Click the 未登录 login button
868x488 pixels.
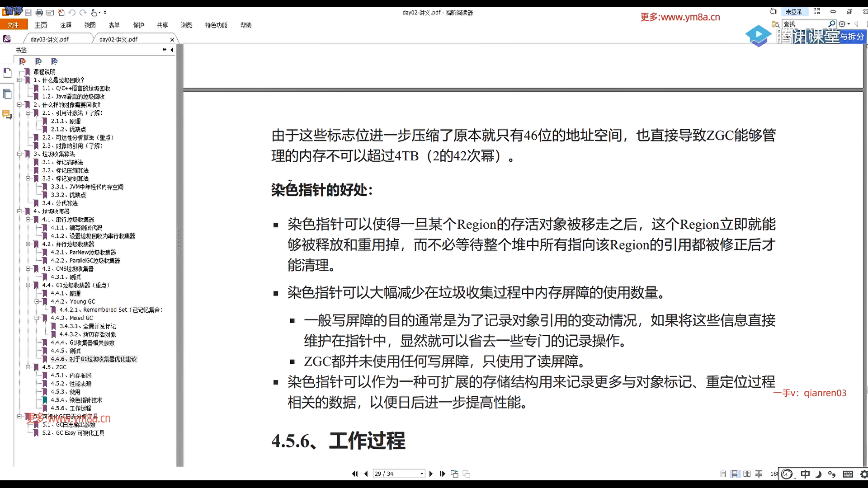[x=793, y=12]
